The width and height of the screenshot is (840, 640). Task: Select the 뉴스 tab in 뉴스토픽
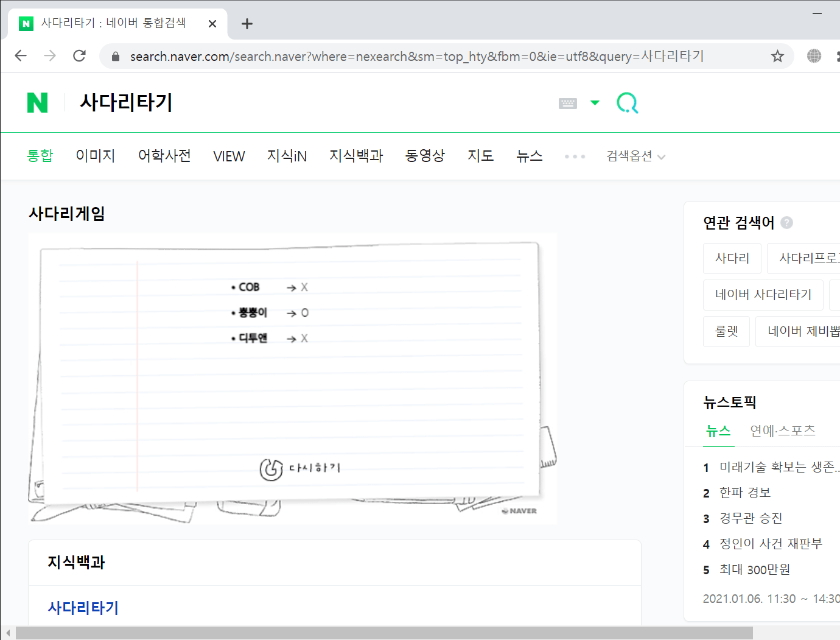tap(718, 431)
